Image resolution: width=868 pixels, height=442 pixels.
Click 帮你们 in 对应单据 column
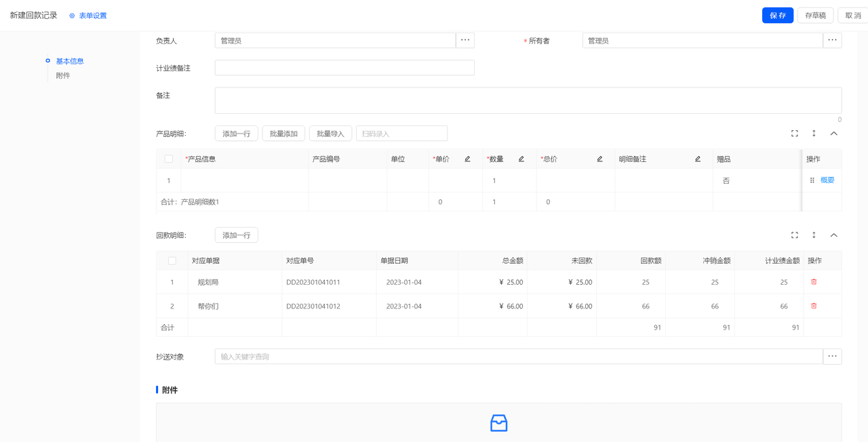coord(208,306)
